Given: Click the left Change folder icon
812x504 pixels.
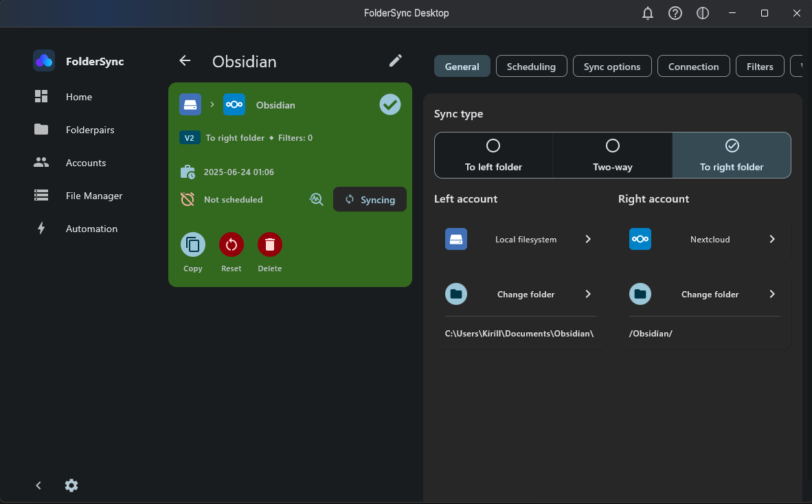Looking at the screenshot, I should pyautogui.click(x=456, y=294).
